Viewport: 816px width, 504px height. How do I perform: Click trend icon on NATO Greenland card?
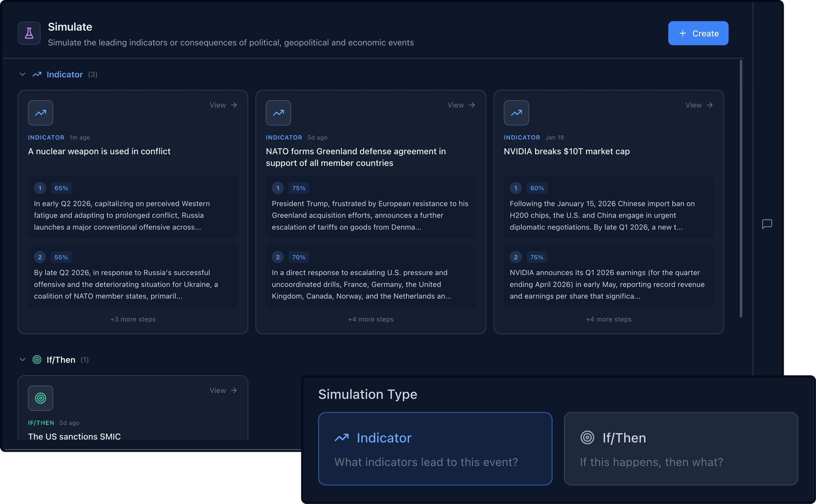pyautogui.click(x=278, y=113)
